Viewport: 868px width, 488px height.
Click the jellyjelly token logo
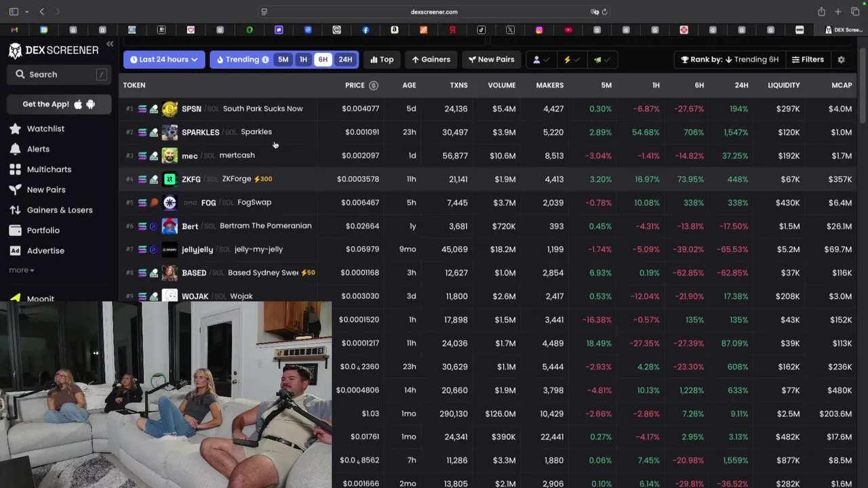pyautogui.click(x=170, y=249)
